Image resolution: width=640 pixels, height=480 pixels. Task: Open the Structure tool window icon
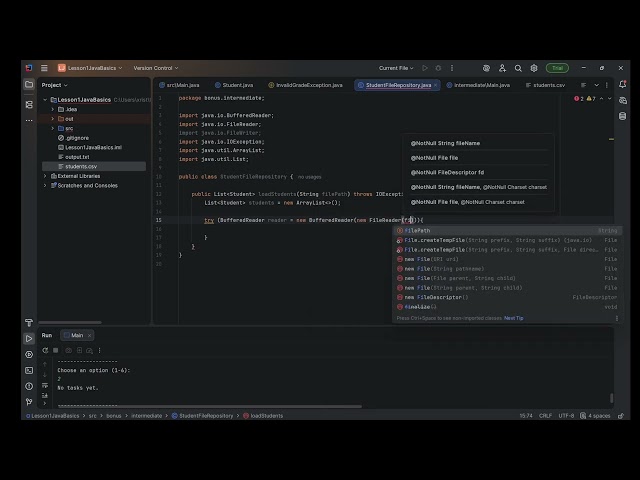tap(29, 104)
